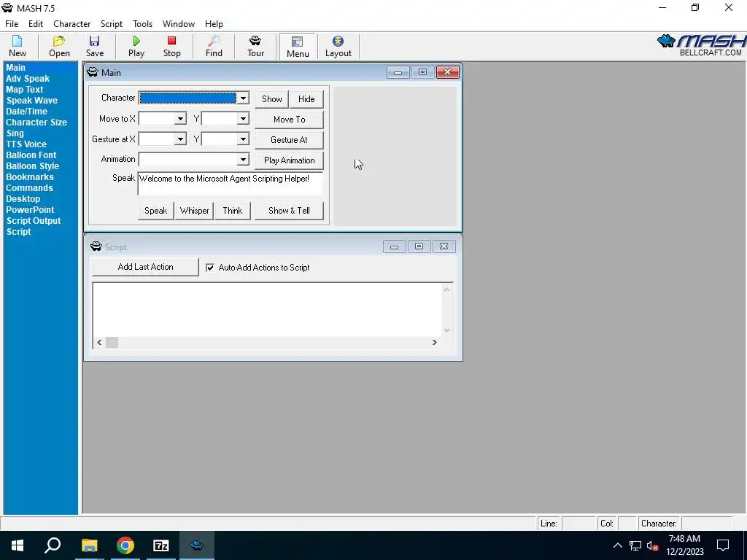747x560 pixels.
Task: Open taskbar search magnifier
Action: coord(53,545)
